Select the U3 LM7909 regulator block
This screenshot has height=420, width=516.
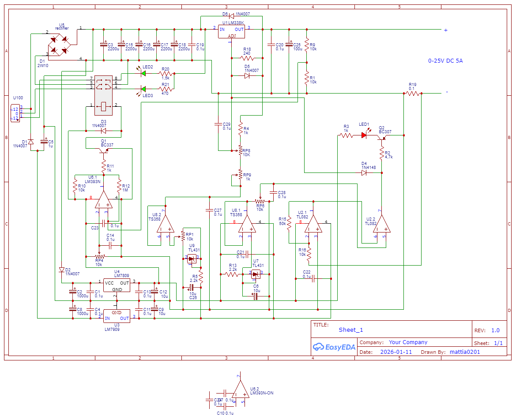click(x=117, y=316)
